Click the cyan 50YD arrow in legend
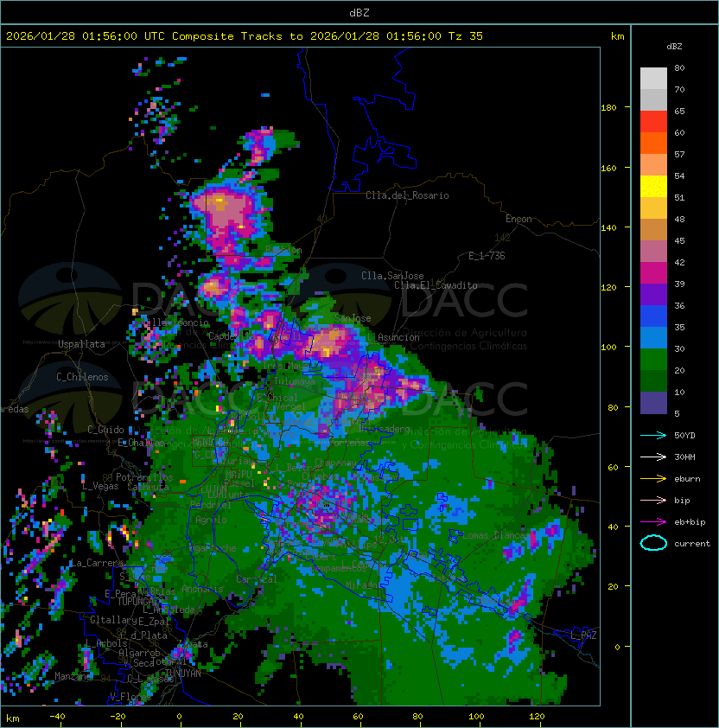The width and height of the screenshot is (719, 728). click(x=653, y=435)
